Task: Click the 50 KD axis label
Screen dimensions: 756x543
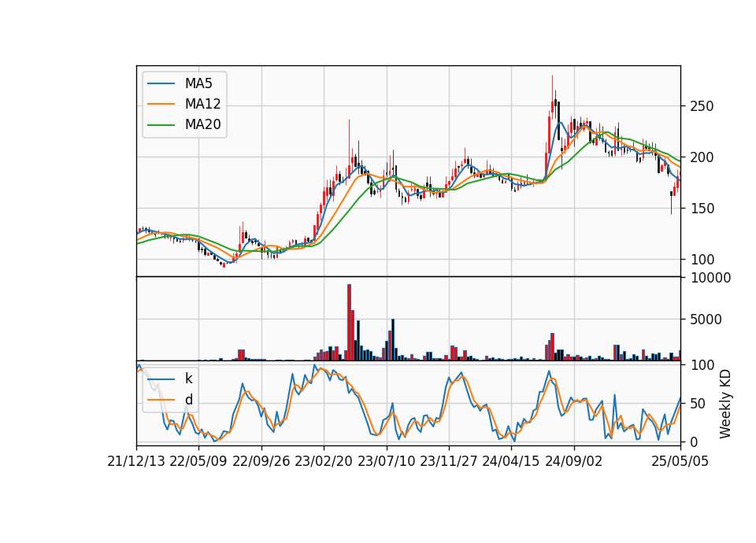Action: coord(698,404)
